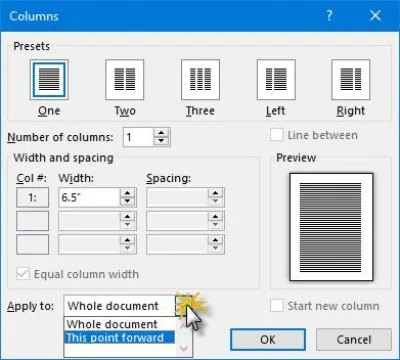Confirm with the OK button

click(268, 340)
